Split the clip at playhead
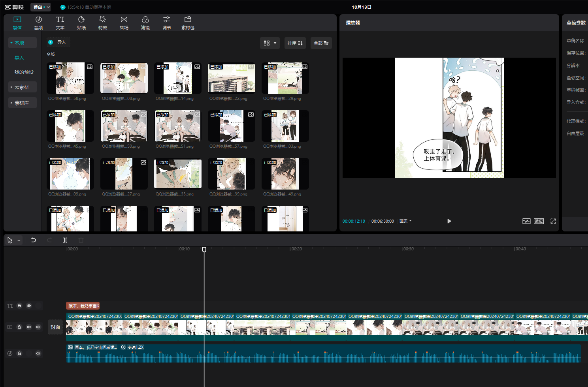 (65, 240)
